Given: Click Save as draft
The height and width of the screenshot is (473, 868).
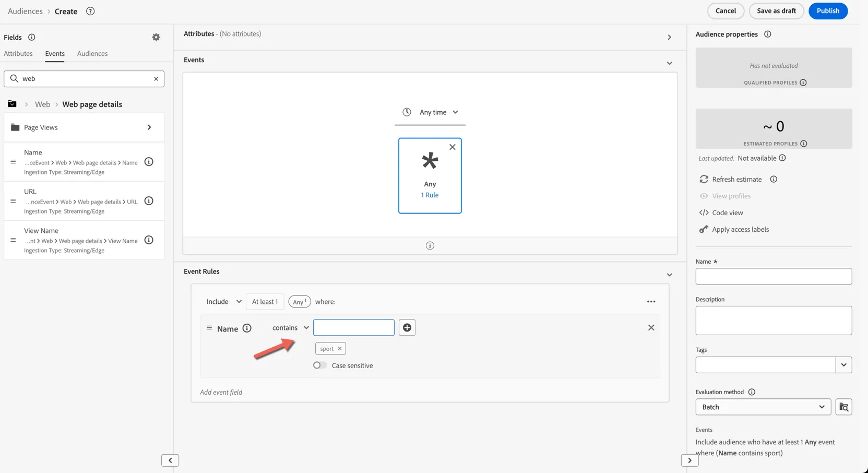Looking at the screenshot, I should [776, 11].
